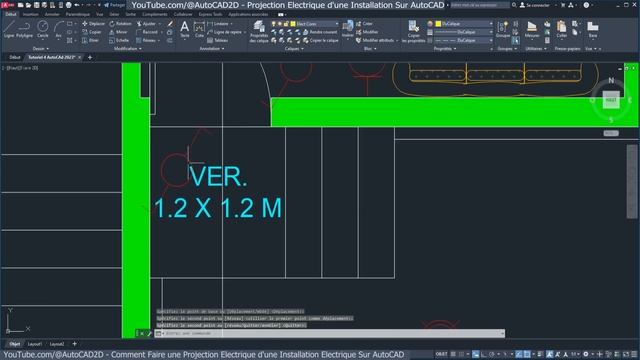
Task: Select the Arc tool
Action: tap(58, 29)
